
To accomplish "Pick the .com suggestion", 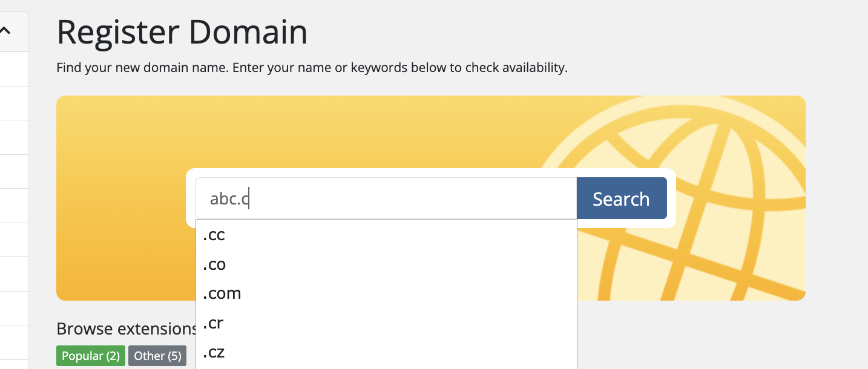I will pyautogui.click(x=222, y=293).
